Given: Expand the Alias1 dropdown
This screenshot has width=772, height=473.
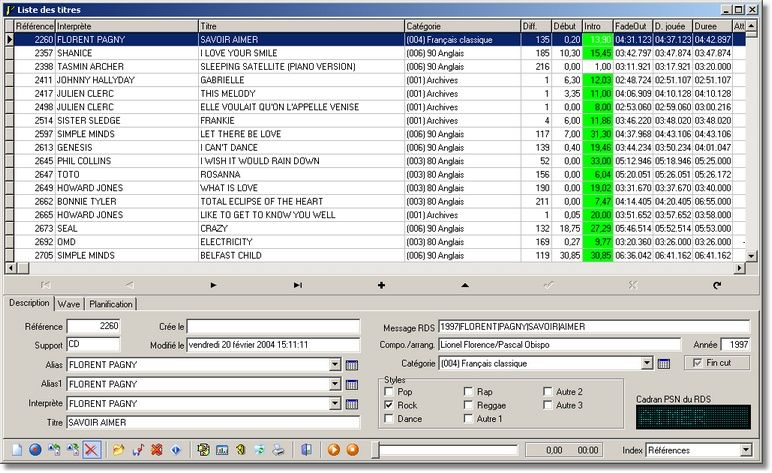Looking at the screenshot, I should [335, 384].
